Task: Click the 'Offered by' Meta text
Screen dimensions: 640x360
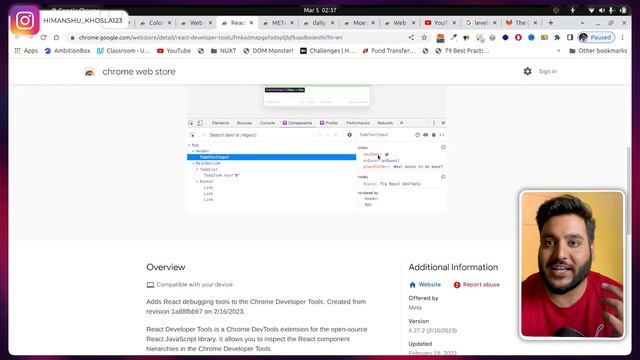Action: click(x=415, y=307)
